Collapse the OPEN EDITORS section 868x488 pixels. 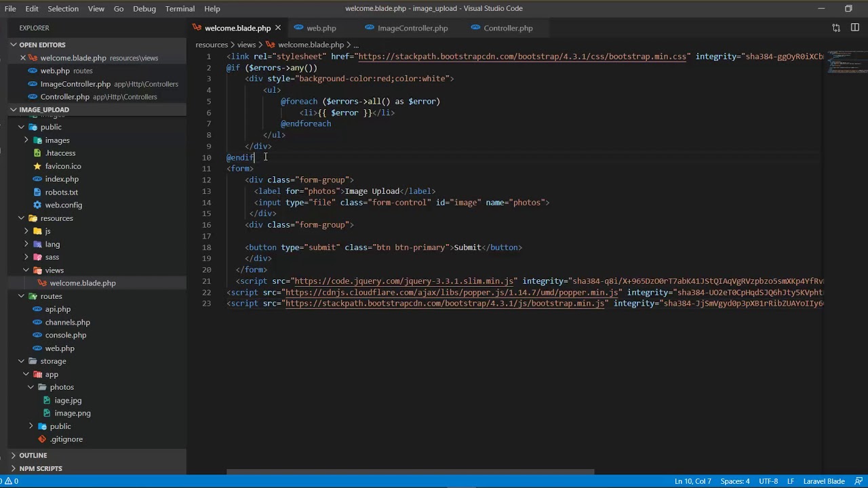coord(42,45)
